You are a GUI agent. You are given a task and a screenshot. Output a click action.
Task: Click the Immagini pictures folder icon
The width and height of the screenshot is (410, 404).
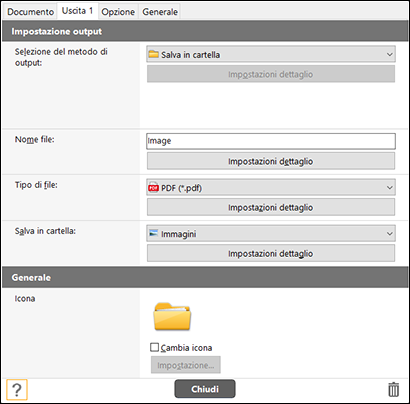[153, 234]
